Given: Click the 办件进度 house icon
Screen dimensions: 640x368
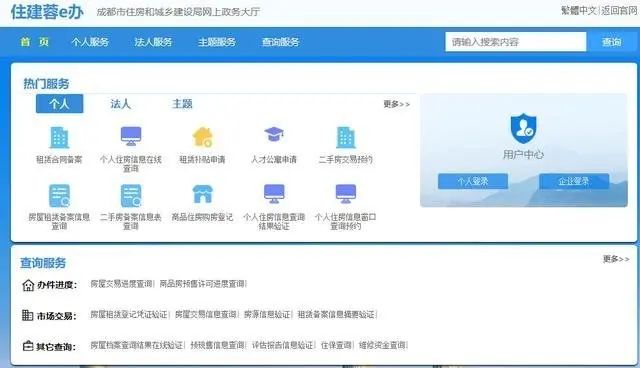Looking at the screenshot, I should pyautogui.click(x=28, y=285).
